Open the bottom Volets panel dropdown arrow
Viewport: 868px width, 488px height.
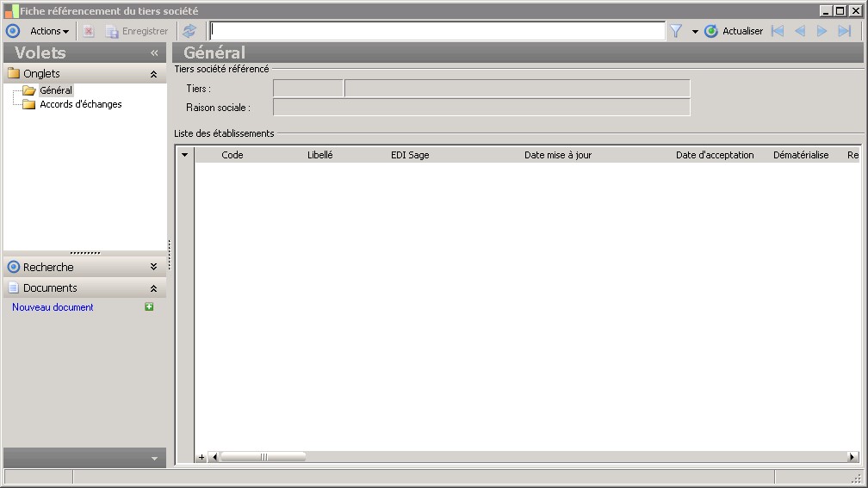tap(154, 459)
